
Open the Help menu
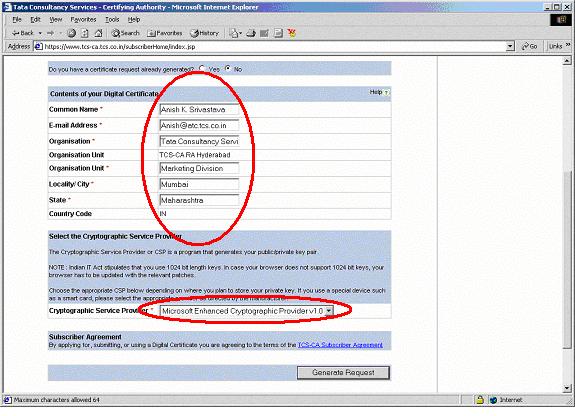click(x=134, y=19)
